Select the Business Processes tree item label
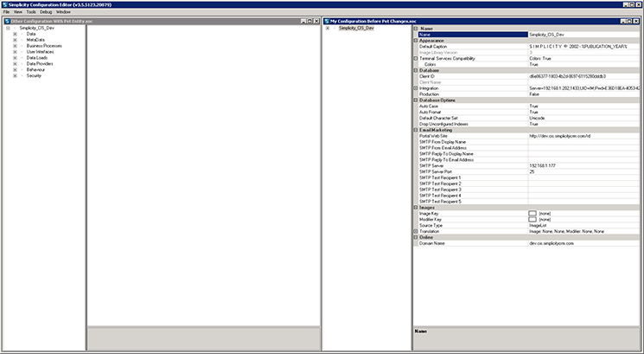The height and width of the screenshot is (354, 644). 44,46
